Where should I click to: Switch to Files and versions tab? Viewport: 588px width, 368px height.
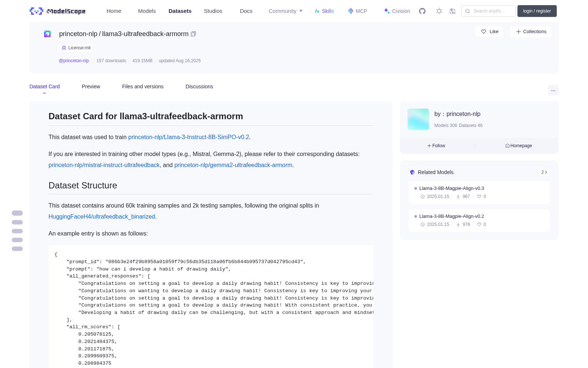pos(143,86)
